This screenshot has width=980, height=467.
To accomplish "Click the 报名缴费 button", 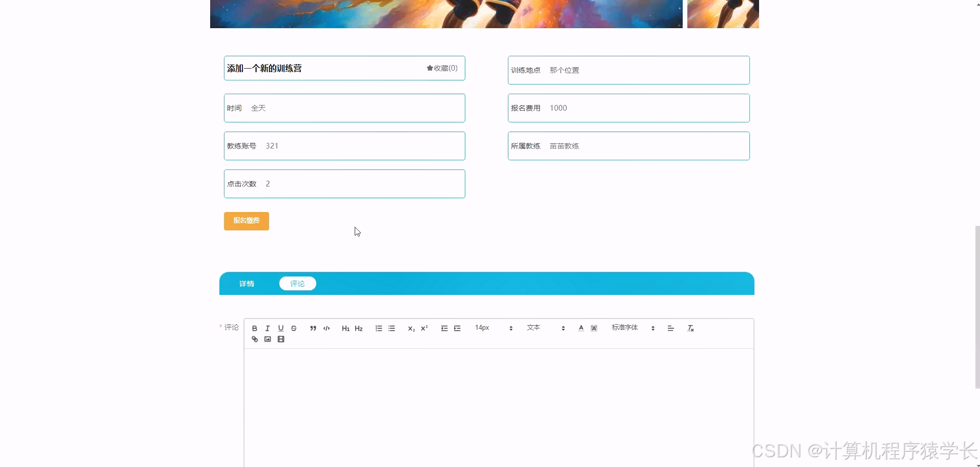I will click(x=246, y=221).
